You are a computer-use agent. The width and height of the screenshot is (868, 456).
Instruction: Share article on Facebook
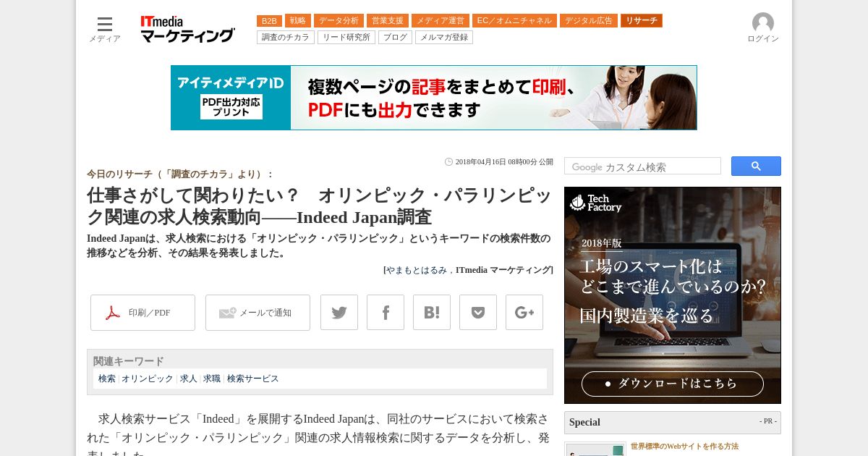point(386,313)
